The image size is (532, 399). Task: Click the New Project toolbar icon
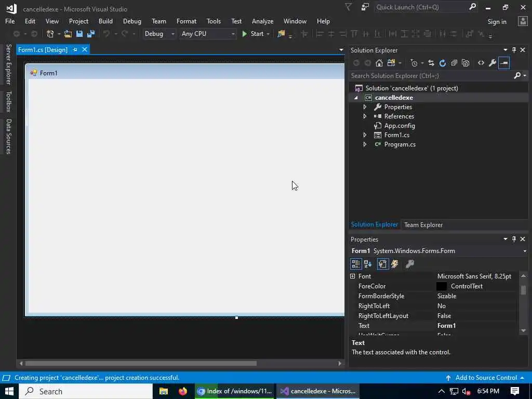pyautogui.click(x=50, y=34)
